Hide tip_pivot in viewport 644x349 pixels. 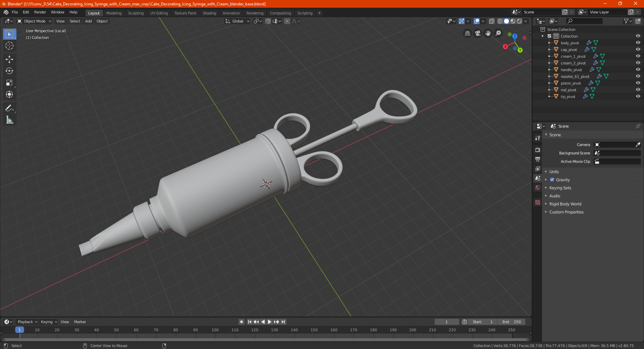[x=638, y=96]
